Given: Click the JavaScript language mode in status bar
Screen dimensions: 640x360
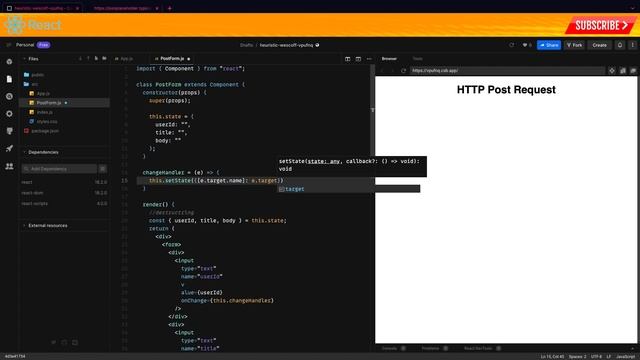Looking at the screenshot, I should [x=625, y=357].
